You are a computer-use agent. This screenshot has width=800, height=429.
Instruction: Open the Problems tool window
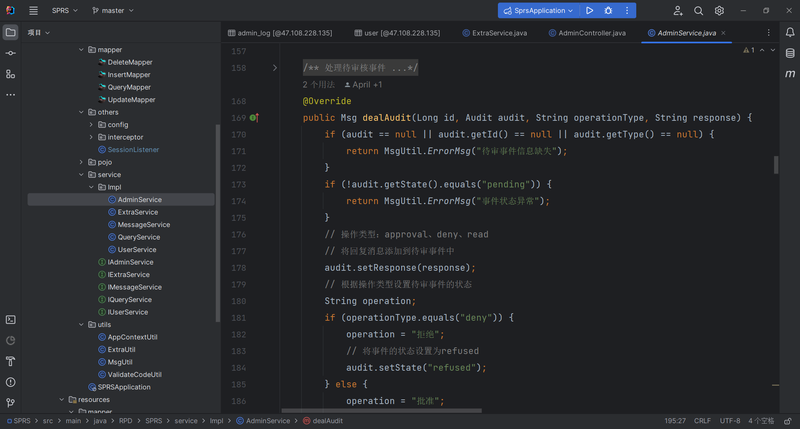10,382
